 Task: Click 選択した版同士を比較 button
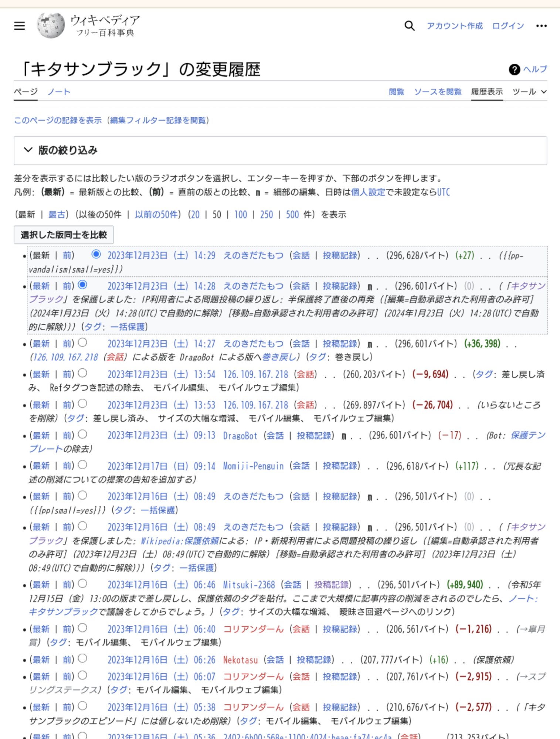[64, 235]
